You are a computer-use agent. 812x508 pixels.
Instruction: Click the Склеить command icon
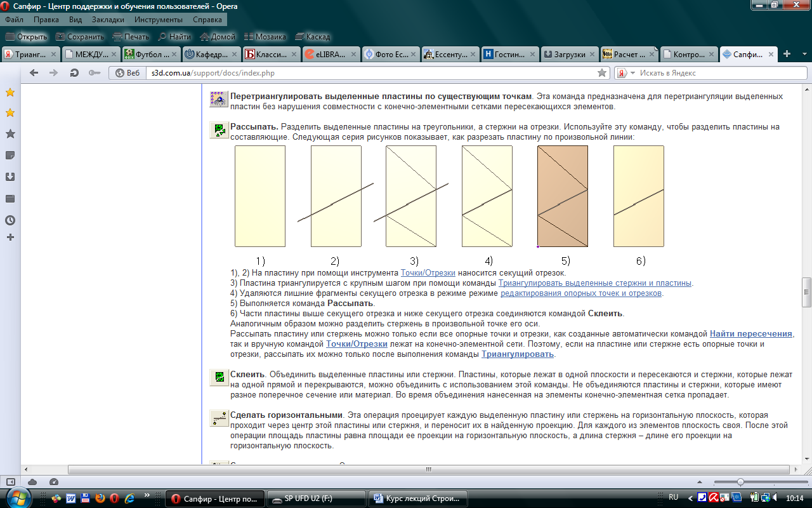(x=219, y=377)
